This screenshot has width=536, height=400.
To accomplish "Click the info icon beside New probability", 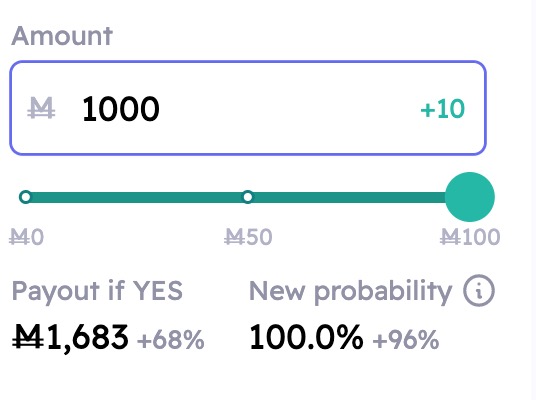I will point(479,290).
